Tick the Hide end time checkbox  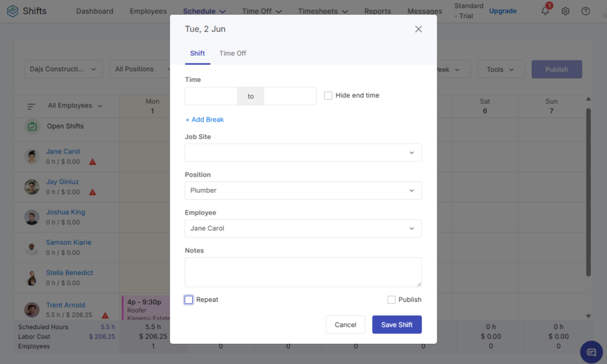[328, 95]
